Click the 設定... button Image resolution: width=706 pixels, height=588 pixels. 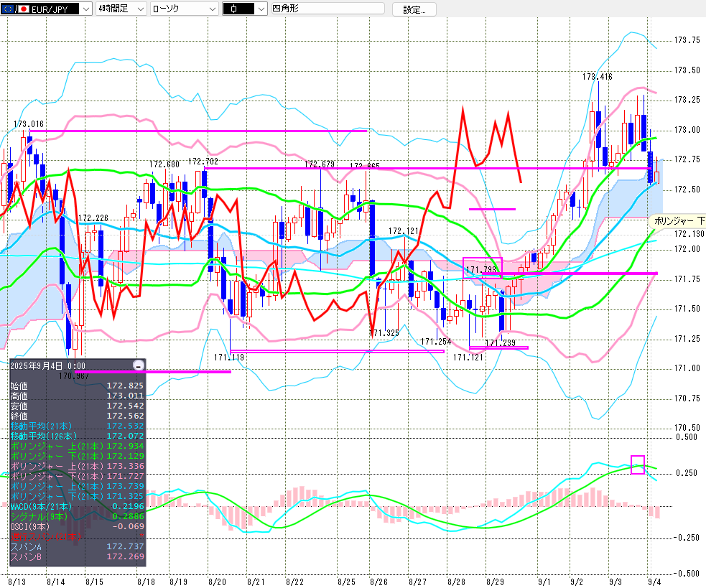pyautogui.click(x=414, y=9)
